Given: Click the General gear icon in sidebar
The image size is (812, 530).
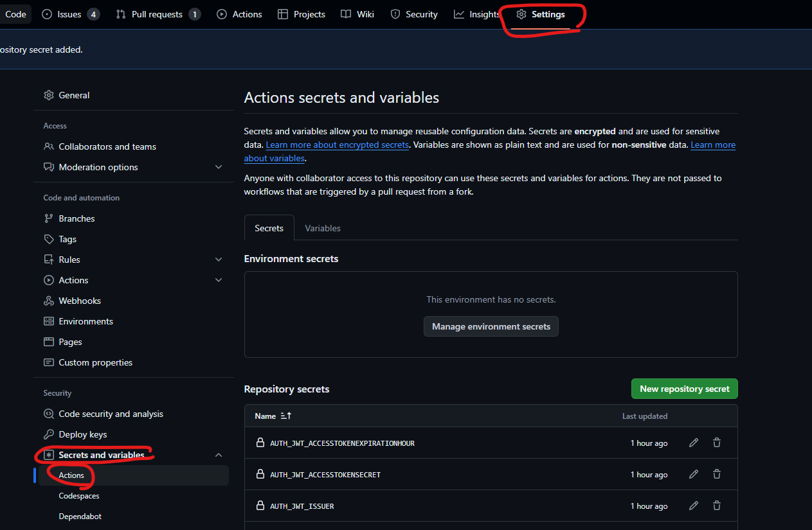Looking at the screenshot, I should (x=49, y=95).
